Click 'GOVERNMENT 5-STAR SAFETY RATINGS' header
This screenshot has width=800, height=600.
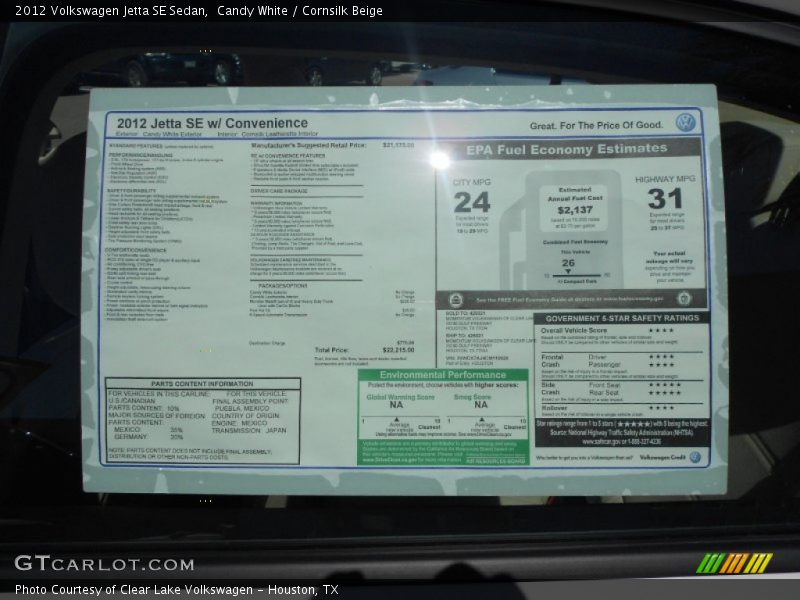622,318
